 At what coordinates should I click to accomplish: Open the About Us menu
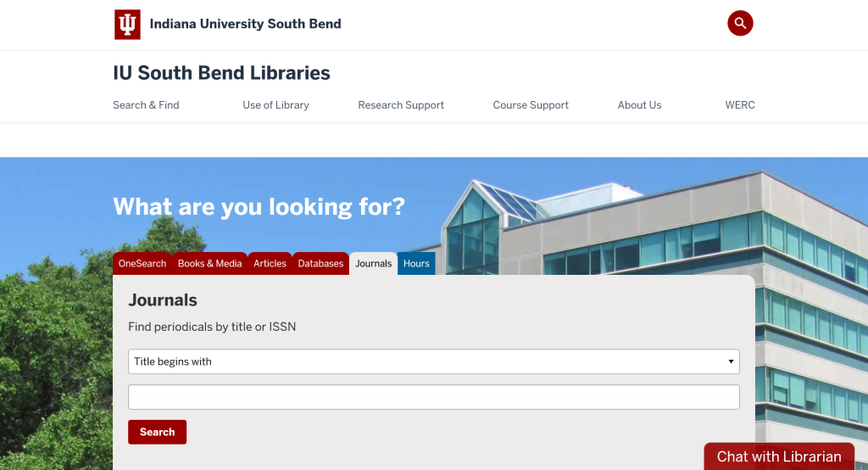(639, 104)
